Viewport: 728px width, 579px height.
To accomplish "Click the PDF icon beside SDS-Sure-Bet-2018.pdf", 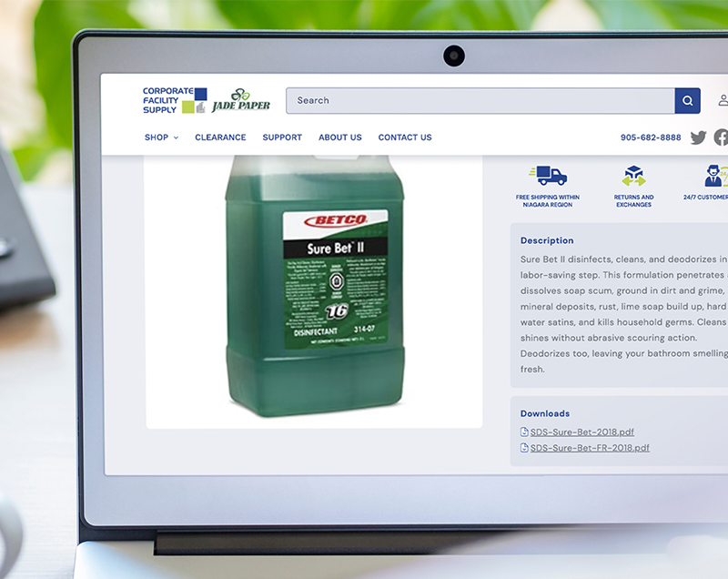I will click(x=524, y=432).
